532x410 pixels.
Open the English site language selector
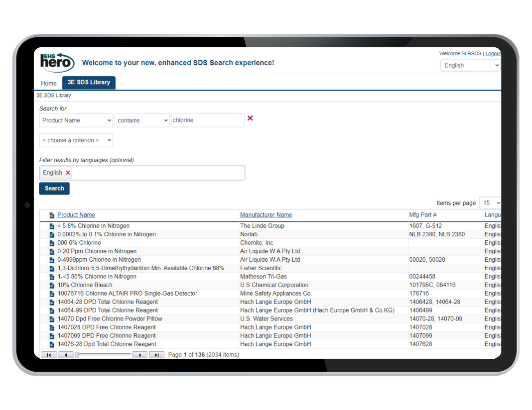[x=470, y=65]
